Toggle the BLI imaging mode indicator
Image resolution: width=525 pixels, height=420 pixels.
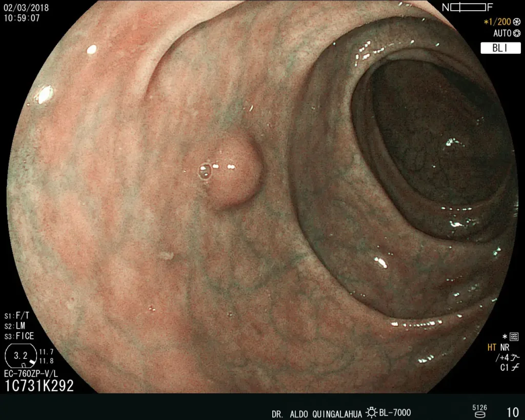coord(500,48)
